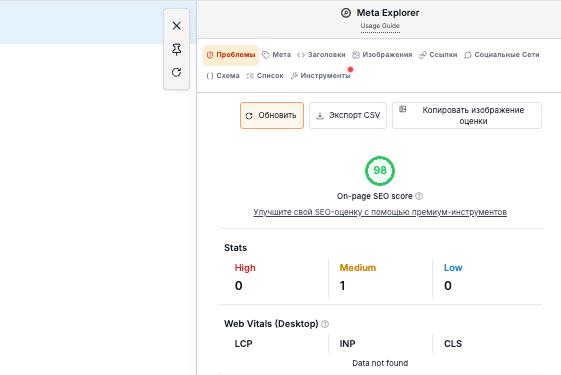Click the 98 SEO score circle

[x=380, y=171]
